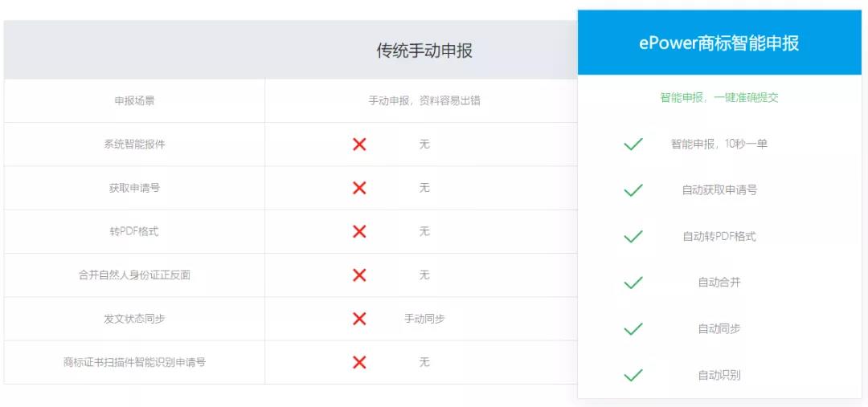Click the red X in 获取申请号 row
This screenshot has width=868, height=407.
point(359,188)
